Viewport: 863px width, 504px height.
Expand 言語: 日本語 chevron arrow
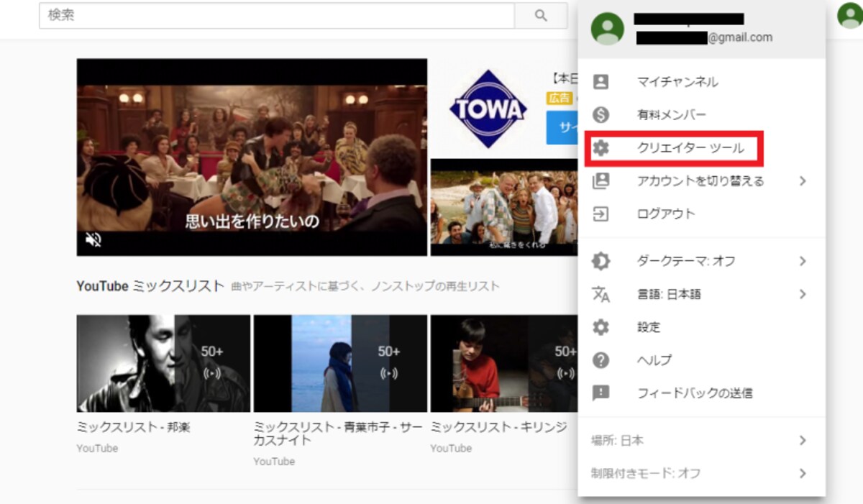tap(803, 294)
